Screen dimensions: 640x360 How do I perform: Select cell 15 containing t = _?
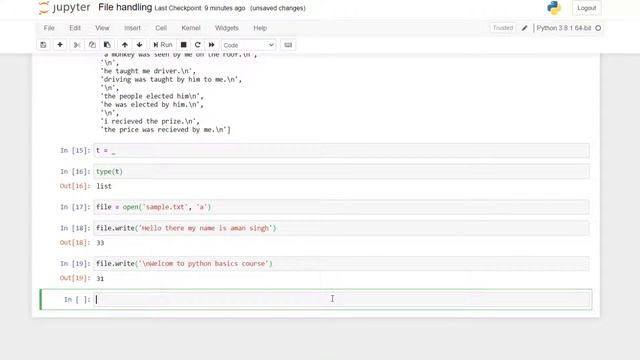click(341, 151)
